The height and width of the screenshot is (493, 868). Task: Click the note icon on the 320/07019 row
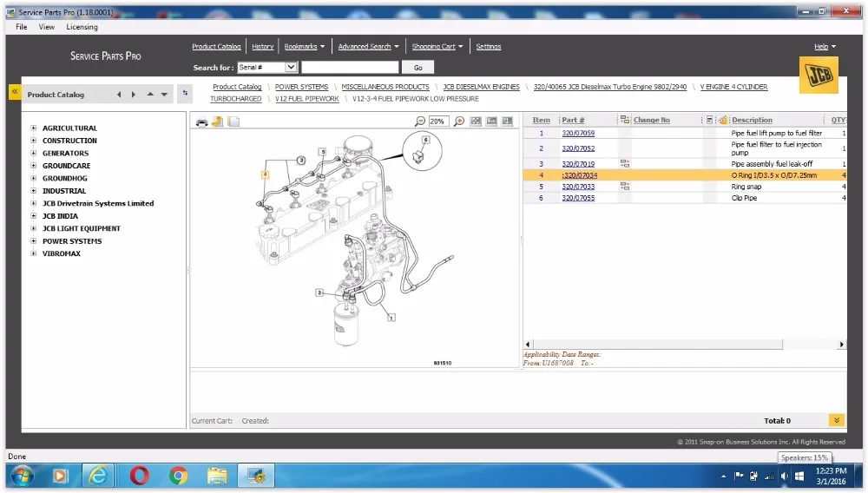click(x=624, y=163)
